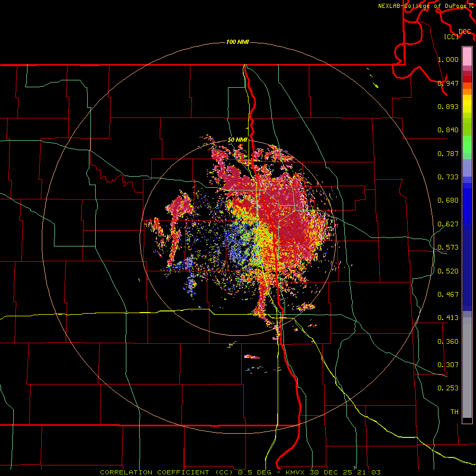Click the CORRELATION COEFFICIENT caption text
Image resolution: width=476 pixels, height=476 pixels.
click(x=154, y=472)
